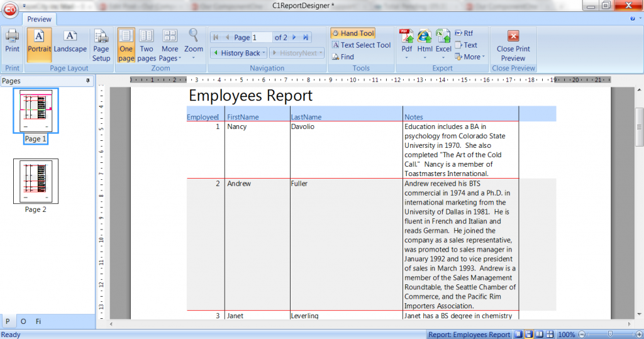Switch to Landscape orientation

point(70,41)
